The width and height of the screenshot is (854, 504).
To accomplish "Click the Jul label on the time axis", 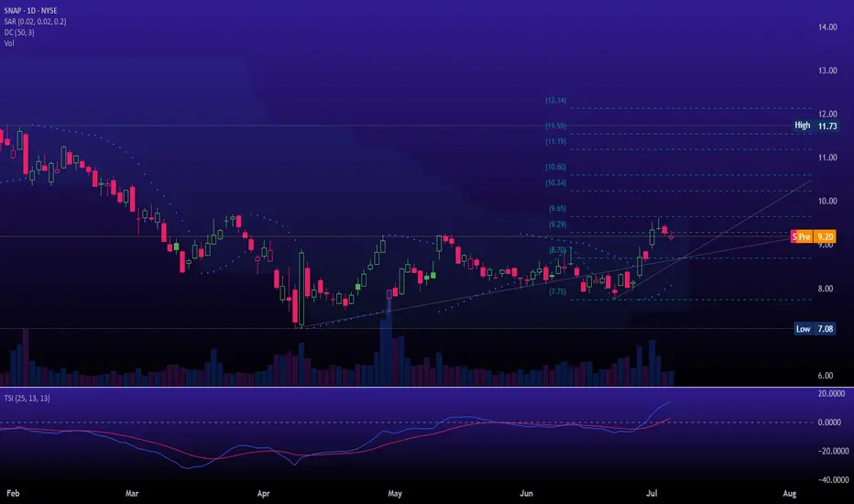I will tap(651, 493).
